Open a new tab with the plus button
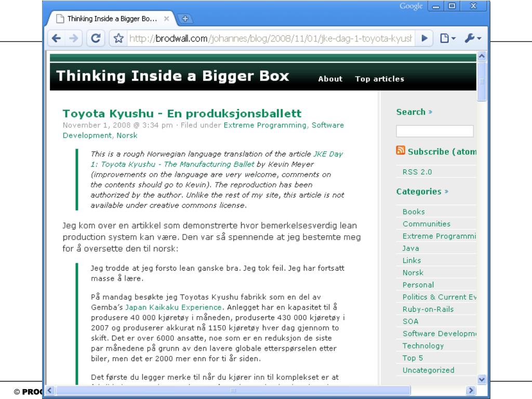 (x=185, y=19)
